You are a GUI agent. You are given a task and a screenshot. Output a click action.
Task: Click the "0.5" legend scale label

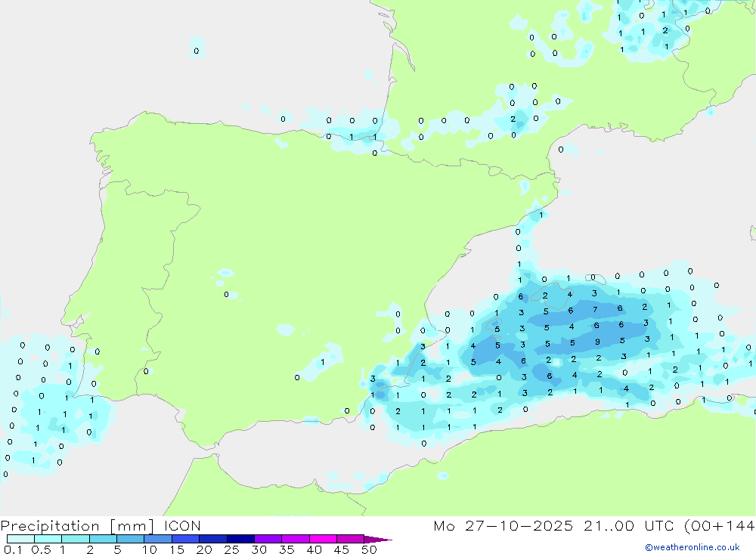pos(42,549)
